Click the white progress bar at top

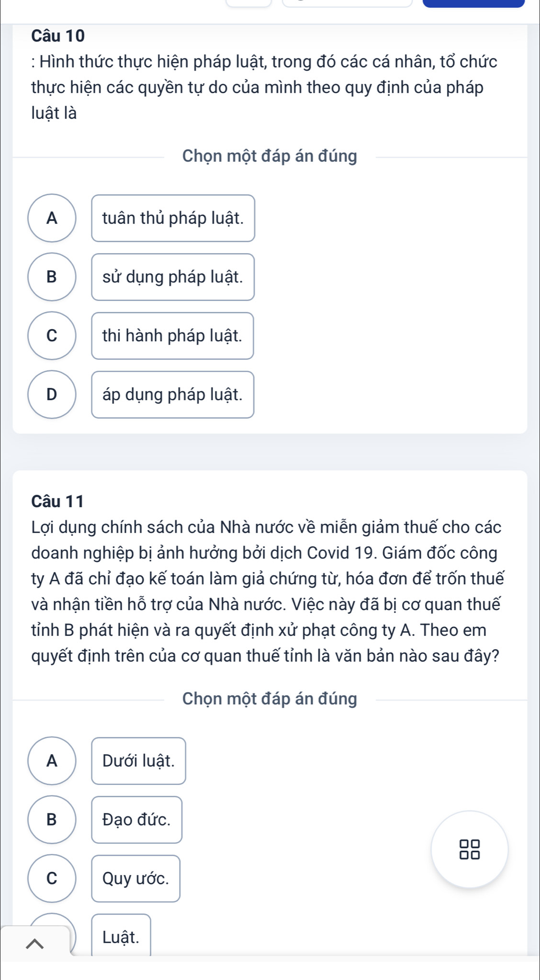347,4
